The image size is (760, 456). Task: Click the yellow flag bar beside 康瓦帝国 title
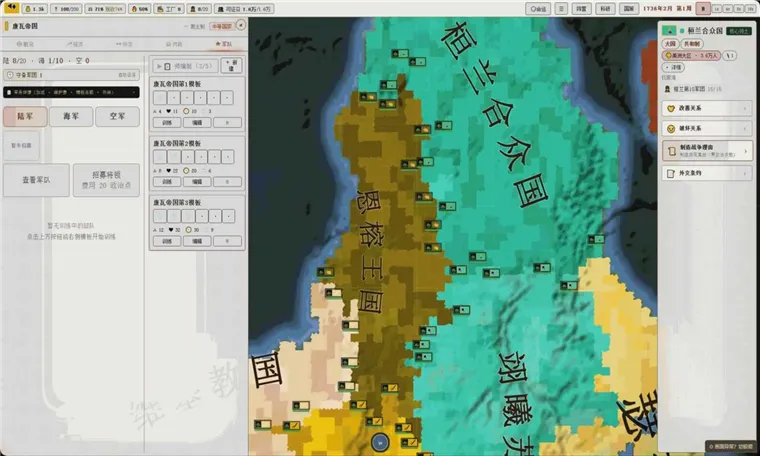tap(6, 26)
